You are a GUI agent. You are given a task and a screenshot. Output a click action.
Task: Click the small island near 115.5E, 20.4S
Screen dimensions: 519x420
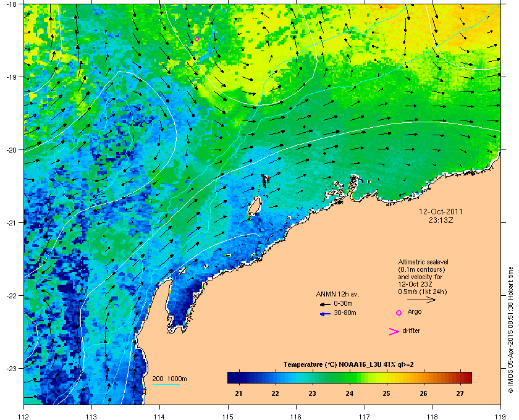[266, 181]
